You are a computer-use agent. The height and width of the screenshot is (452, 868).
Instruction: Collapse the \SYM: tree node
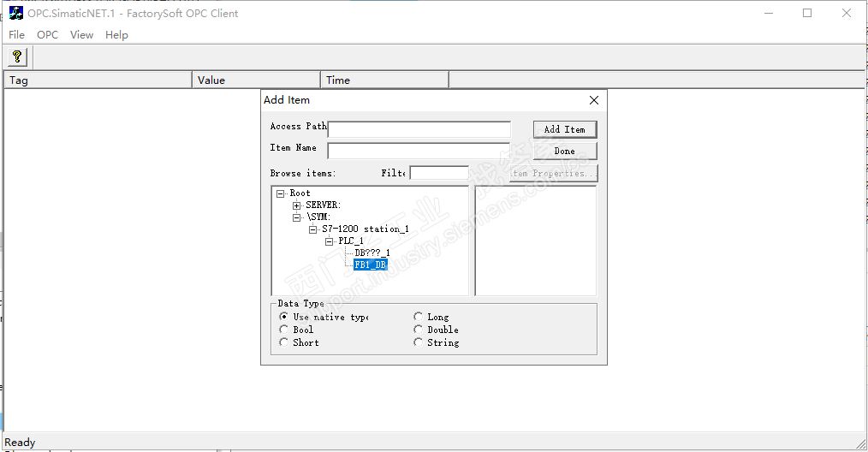(297, 217)
